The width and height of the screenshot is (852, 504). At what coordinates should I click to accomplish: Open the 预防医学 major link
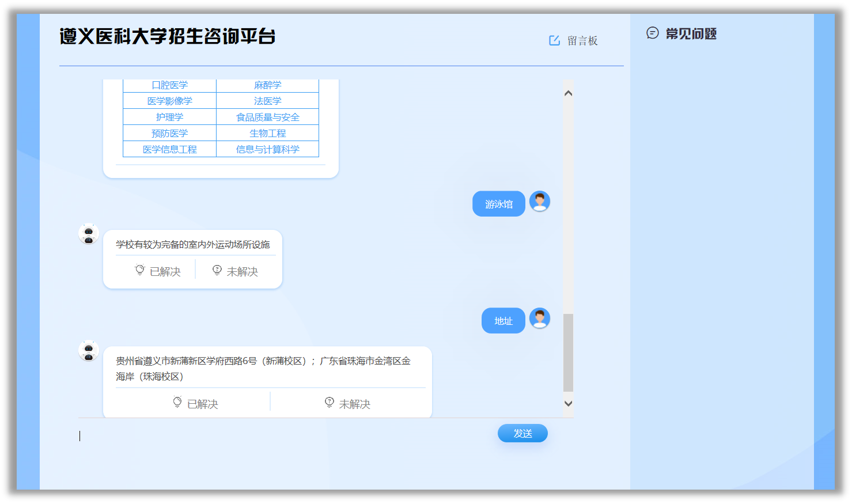tap(169, 133)
